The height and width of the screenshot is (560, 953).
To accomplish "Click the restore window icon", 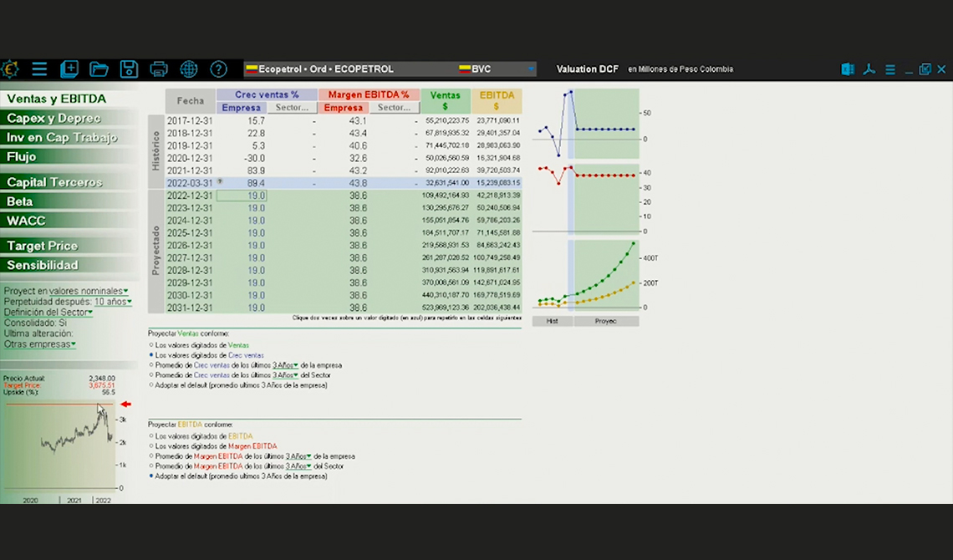I will point(925,69).
